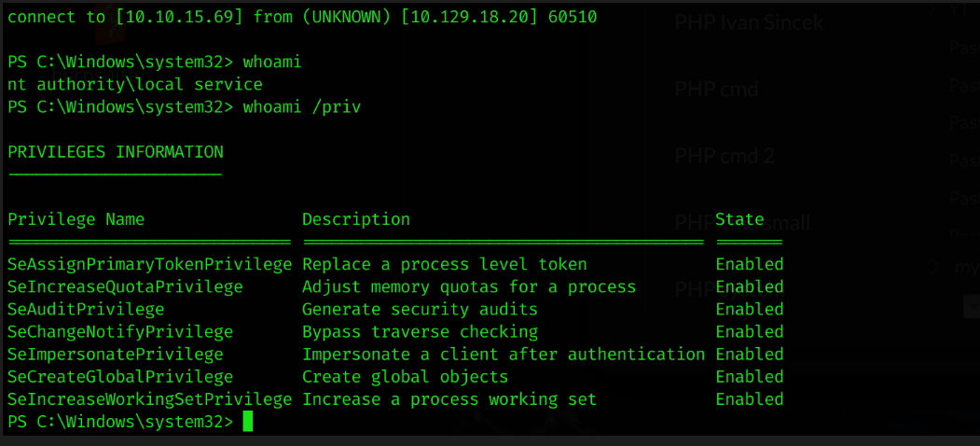
Task: Click Enabled state for SeImpersonatePrivilege
Action: 750,355
